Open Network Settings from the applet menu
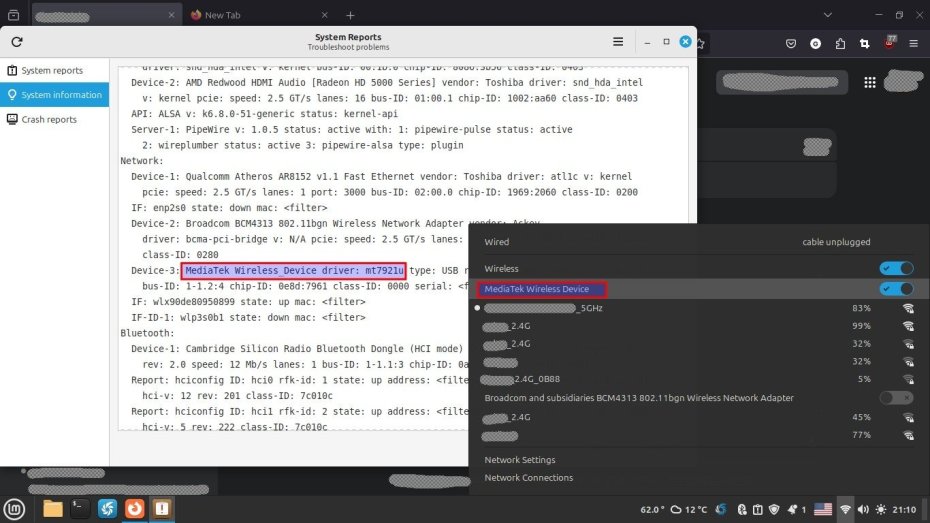930x523 pixels. point(520,460)
